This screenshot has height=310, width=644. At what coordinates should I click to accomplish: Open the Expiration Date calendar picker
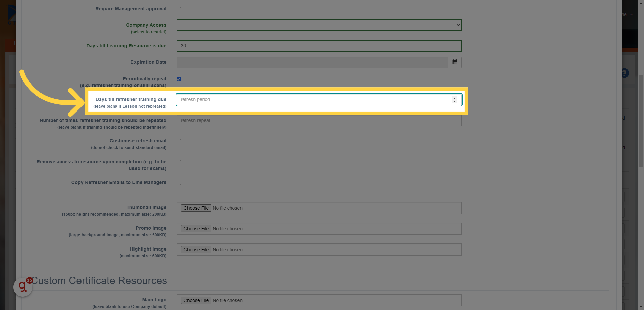pyautogui.click(x=454, y=62)
